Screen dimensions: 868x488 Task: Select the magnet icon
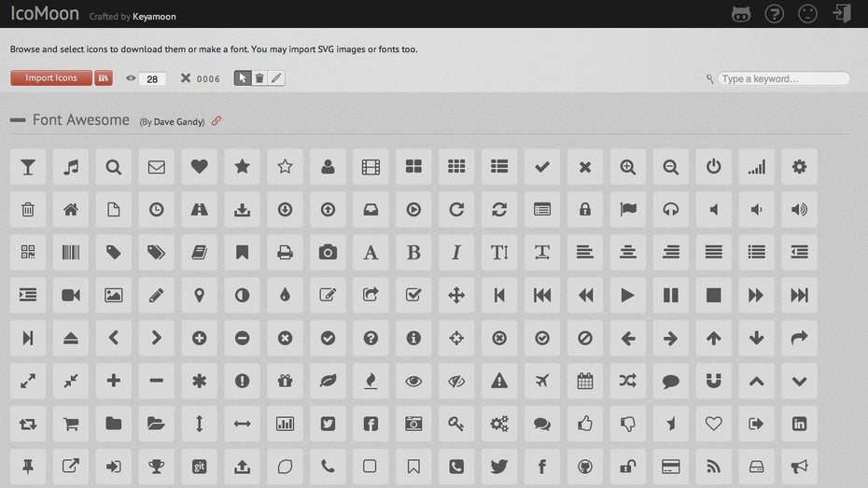(714, 381)
